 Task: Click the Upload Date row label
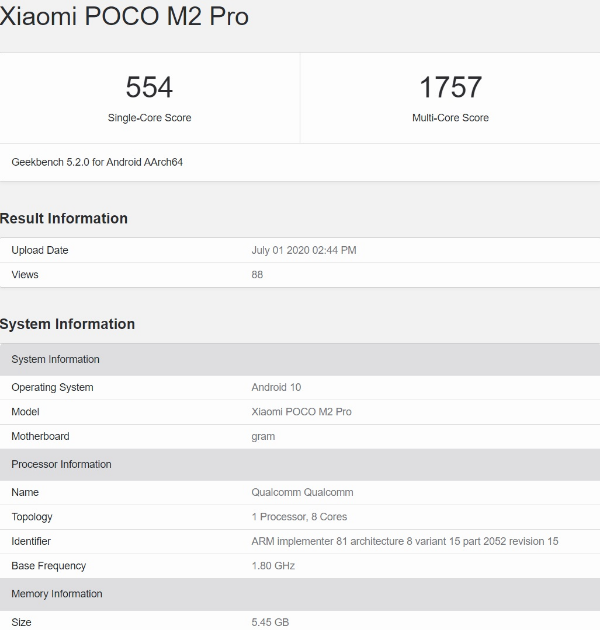pos(40,250)
